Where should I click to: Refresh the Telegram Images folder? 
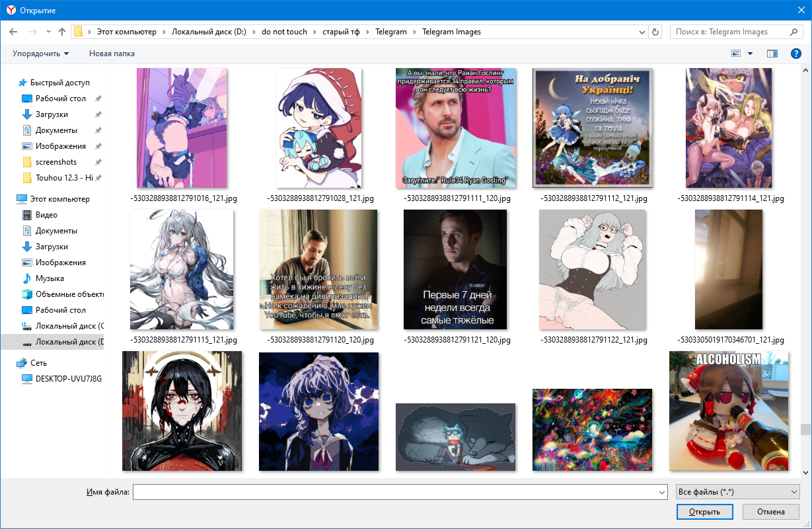pos(655,32)
